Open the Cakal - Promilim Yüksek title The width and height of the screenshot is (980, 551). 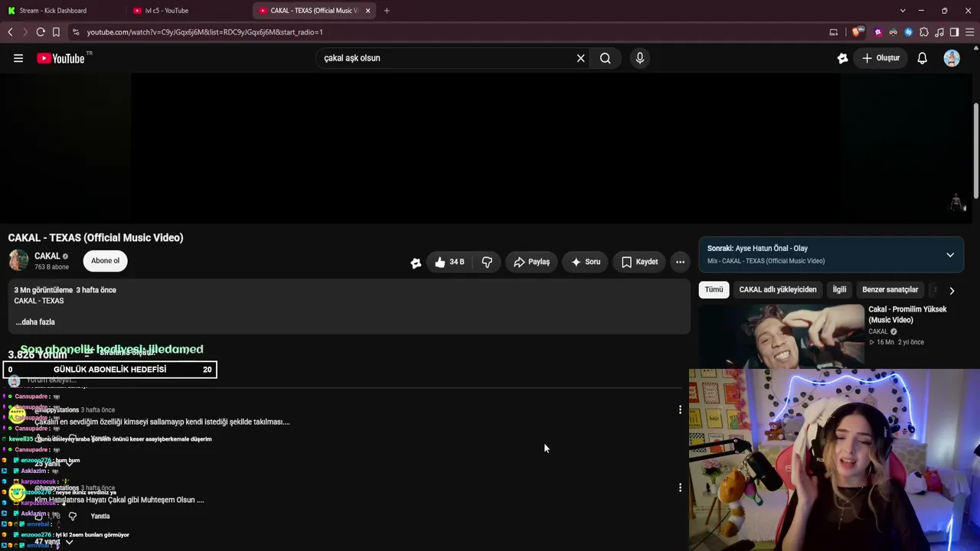point(907,315)
